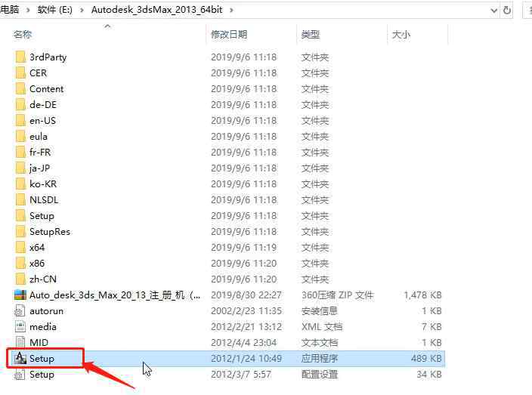Select the de-DE folder icon

(20, 104)
